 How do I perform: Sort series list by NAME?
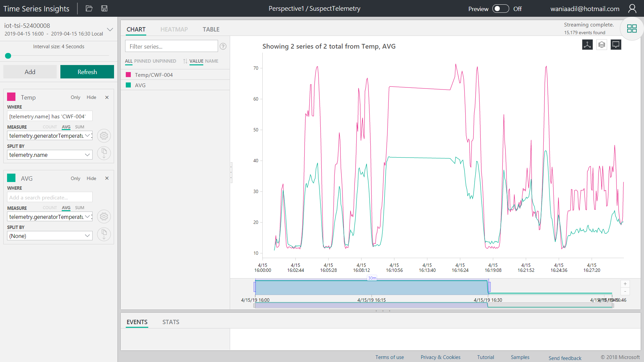point(212,61)
